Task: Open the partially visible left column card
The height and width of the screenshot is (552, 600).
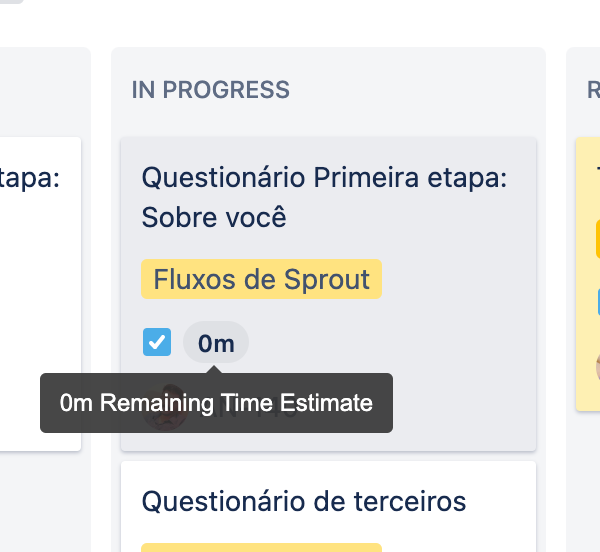Action: click(x=40, y=294)
